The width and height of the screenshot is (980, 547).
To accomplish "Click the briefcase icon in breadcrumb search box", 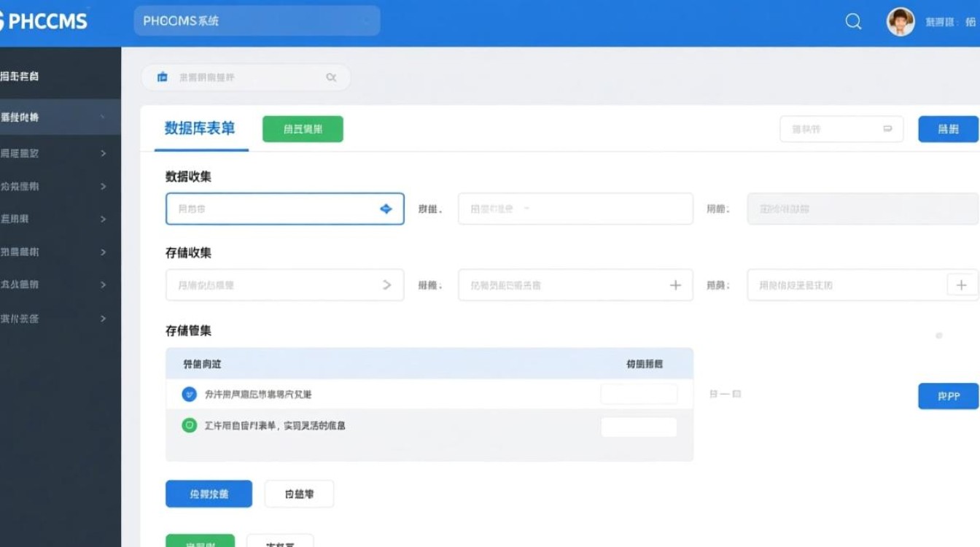I will pyautogui.click(x=162, y=76).
